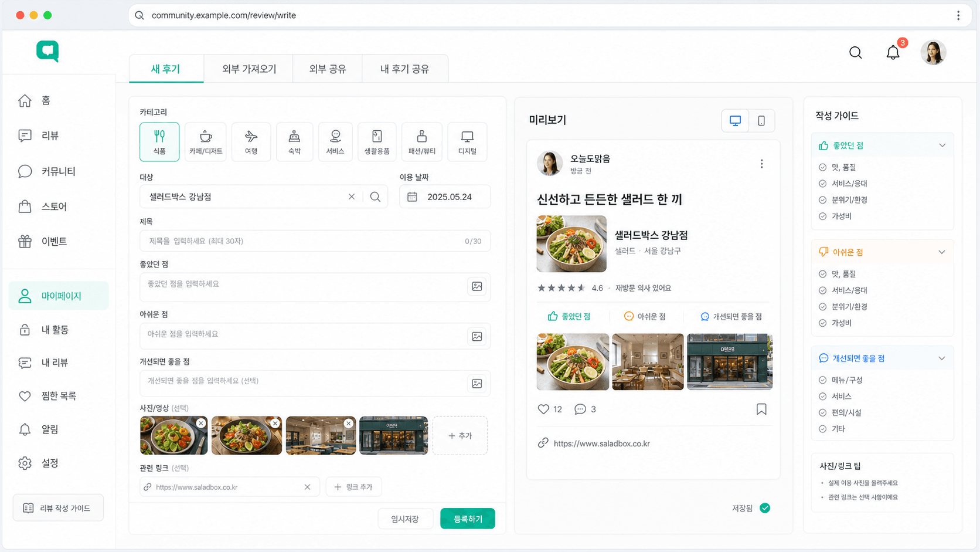980x552 pixels.
Task: Switch to the 새 후기 tab
Action: pos(166,69)
